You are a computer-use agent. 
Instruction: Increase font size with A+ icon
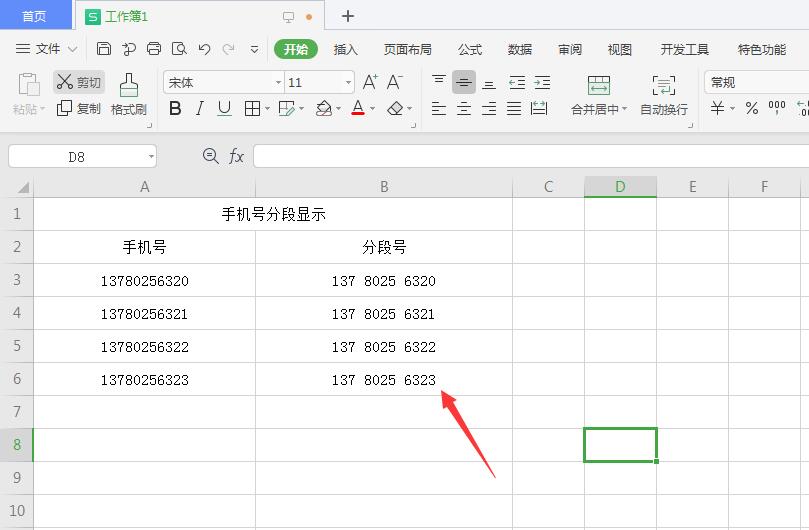pos(370,82)
